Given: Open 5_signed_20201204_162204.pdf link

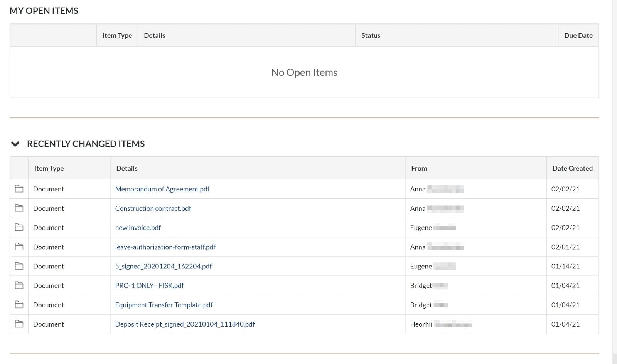Looking at the screenshot, I should (x=164, y=266).
